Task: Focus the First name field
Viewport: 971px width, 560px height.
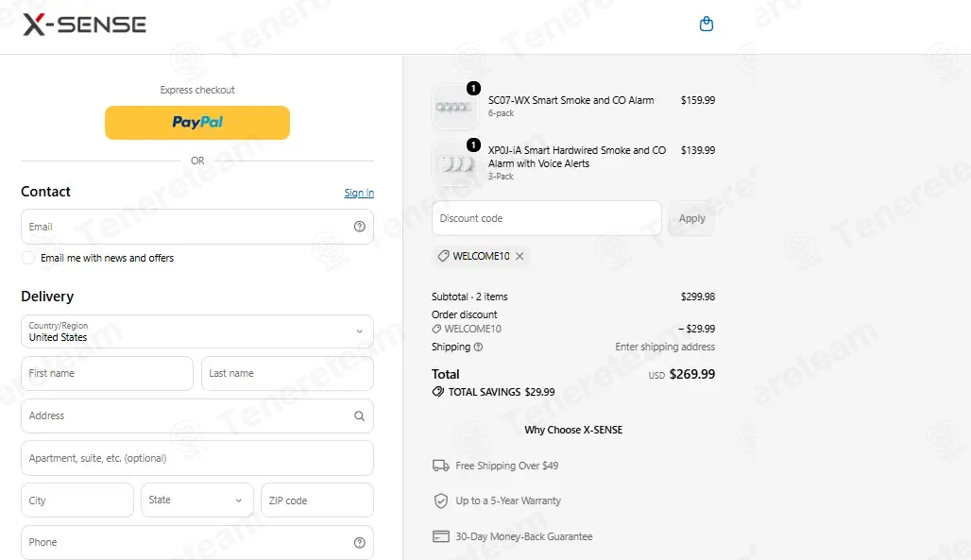Action: pos(107,374)
